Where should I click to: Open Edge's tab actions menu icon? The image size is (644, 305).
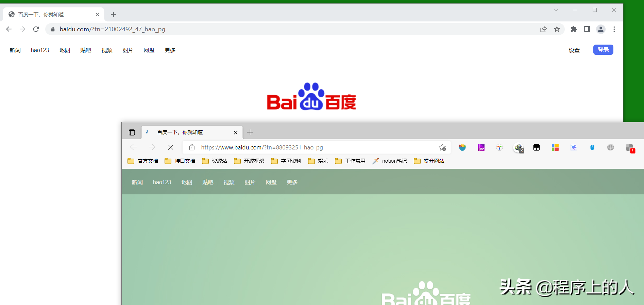(x=132, y=132)
